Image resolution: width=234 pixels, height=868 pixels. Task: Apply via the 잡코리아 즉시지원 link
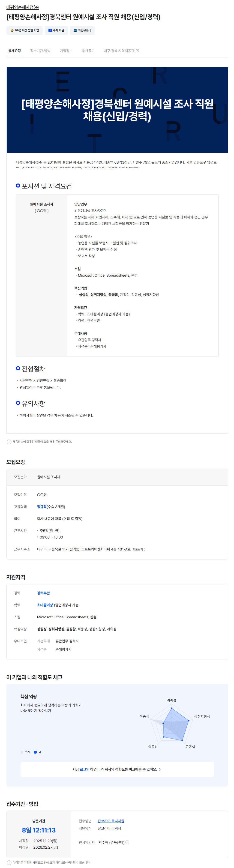111,821
